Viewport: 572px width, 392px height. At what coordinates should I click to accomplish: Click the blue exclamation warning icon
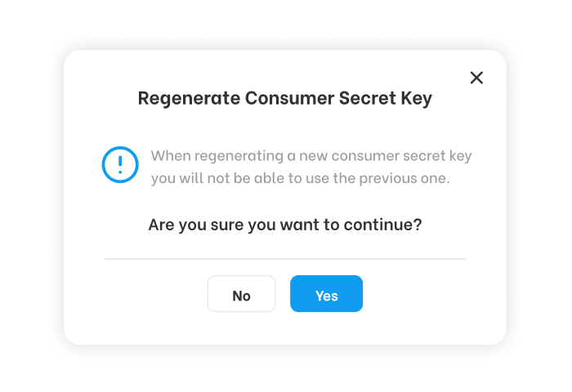click(x=120, y=164)
